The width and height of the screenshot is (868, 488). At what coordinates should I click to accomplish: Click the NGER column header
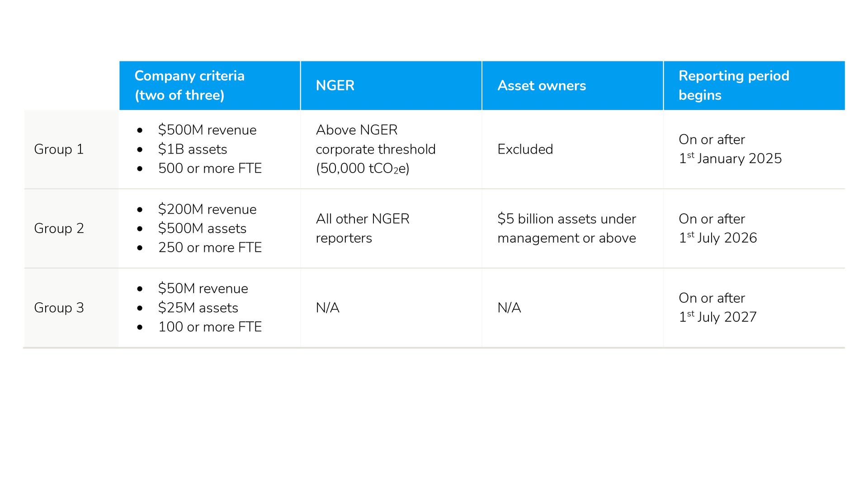(335, 85)
